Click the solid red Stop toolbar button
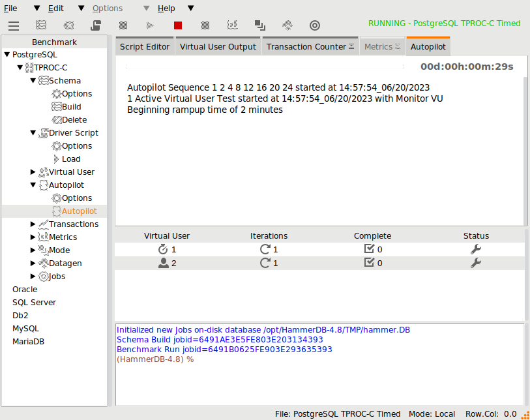 click(178, 25)
